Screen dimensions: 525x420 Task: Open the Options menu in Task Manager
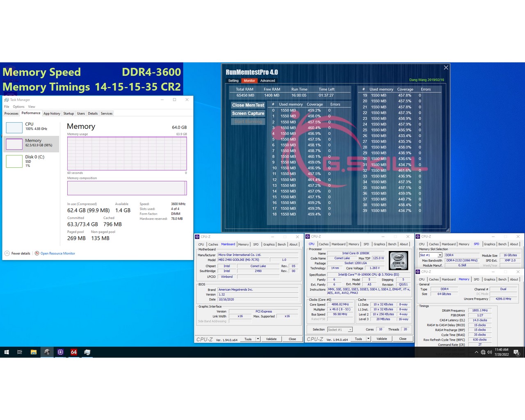[18, 107]
